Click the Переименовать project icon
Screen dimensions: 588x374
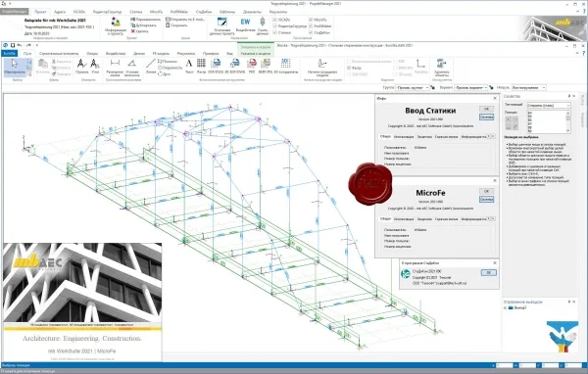pyautogui.click(x=132, y=20)
